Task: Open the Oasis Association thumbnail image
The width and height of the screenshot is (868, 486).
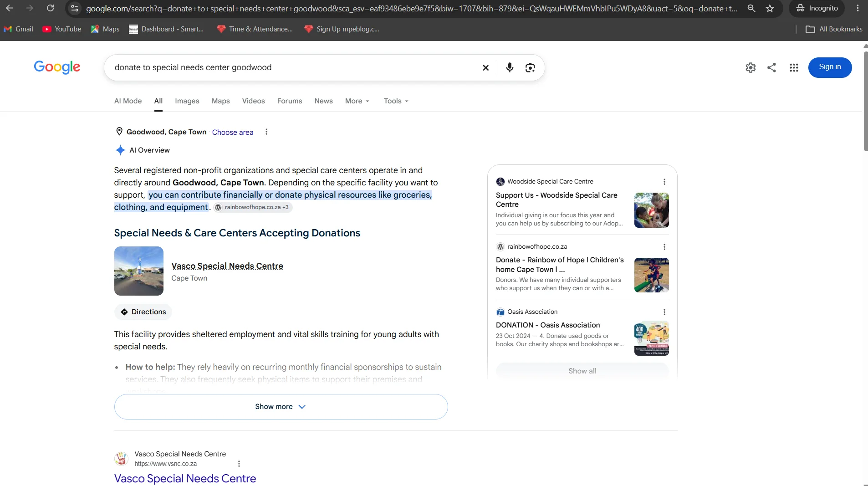Action: (x=652, y=338)
